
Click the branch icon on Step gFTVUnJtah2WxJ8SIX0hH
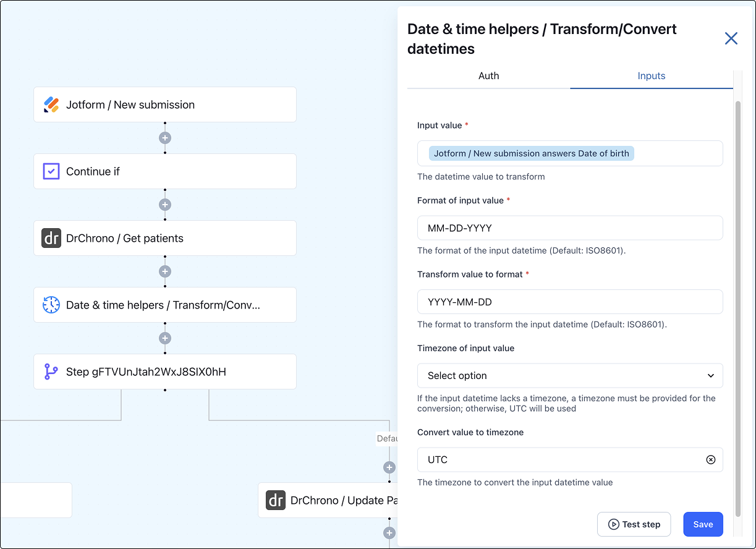point(51,372)
